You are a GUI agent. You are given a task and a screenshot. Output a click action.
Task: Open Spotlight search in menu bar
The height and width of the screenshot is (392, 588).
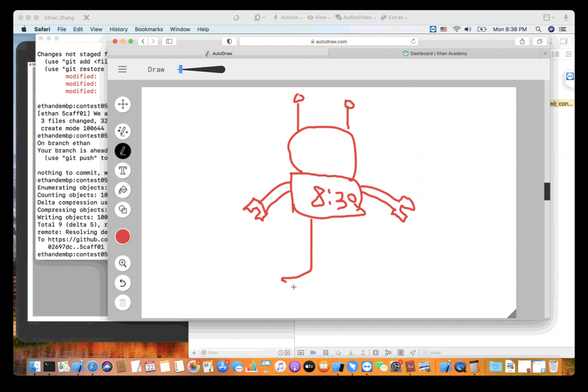point(538,29)
